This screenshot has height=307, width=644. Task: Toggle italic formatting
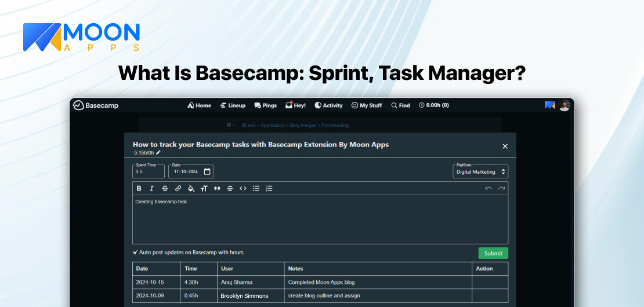(151, 189)
